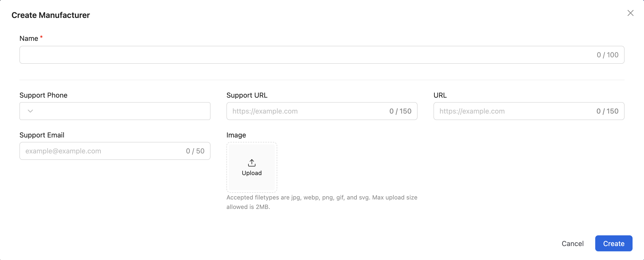
Task: Click the Name field label
Action: point(29,39)
